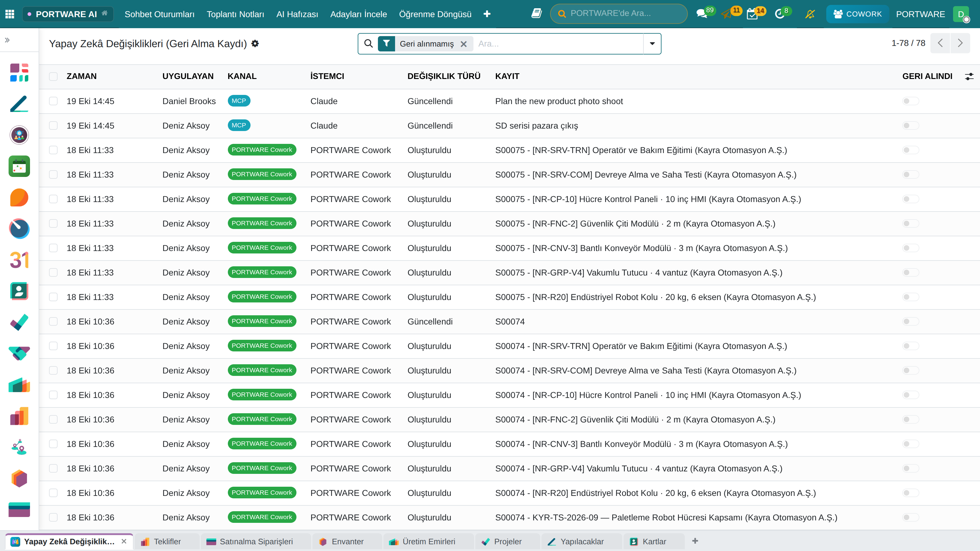Image resolution: width=980 pixels, height=551 pixels.
Task: Click the PORTWARE'de Ara search field
Action: point(619,14)
